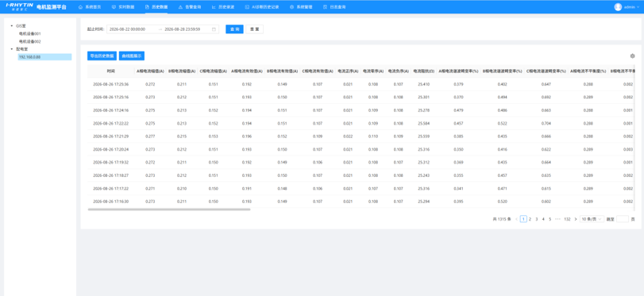The width and height of the screenshot is (644, 296).
Task: Click the 共1315条 total count
Action: click(502, 219)
